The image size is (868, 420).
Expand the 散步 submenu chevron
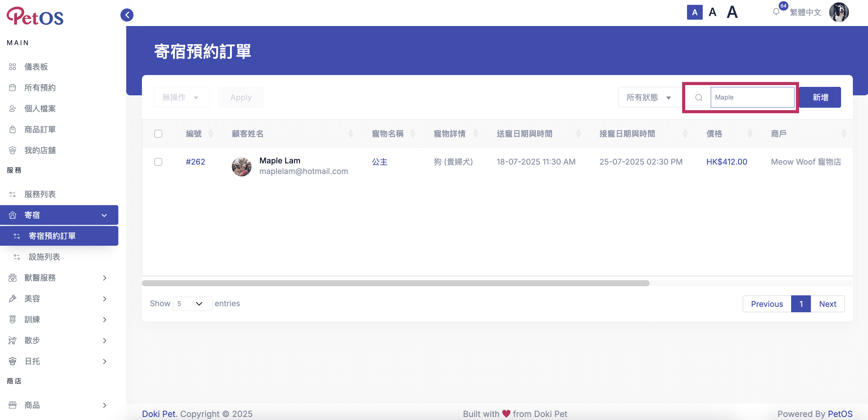104,340
